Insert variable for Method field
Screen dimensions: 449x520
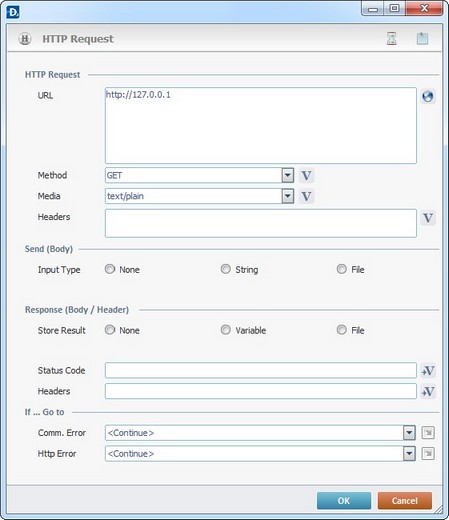click(306, 176)
